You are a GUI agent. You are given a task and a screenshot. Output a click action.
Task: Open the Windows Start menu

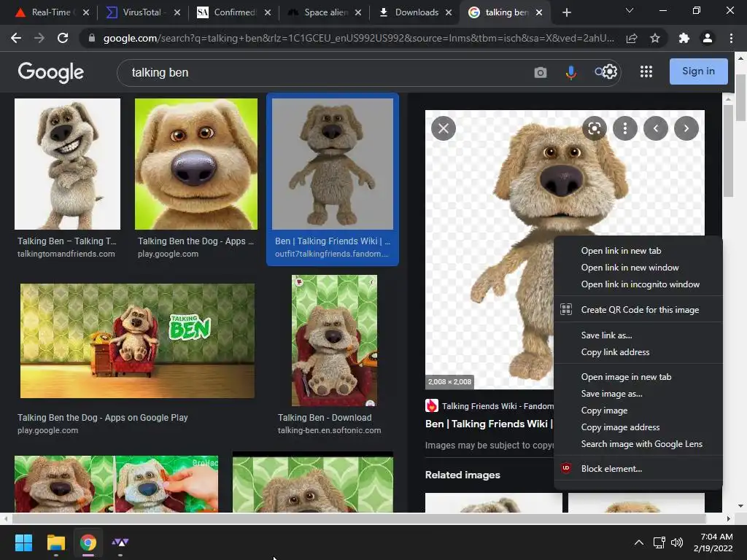23,542
